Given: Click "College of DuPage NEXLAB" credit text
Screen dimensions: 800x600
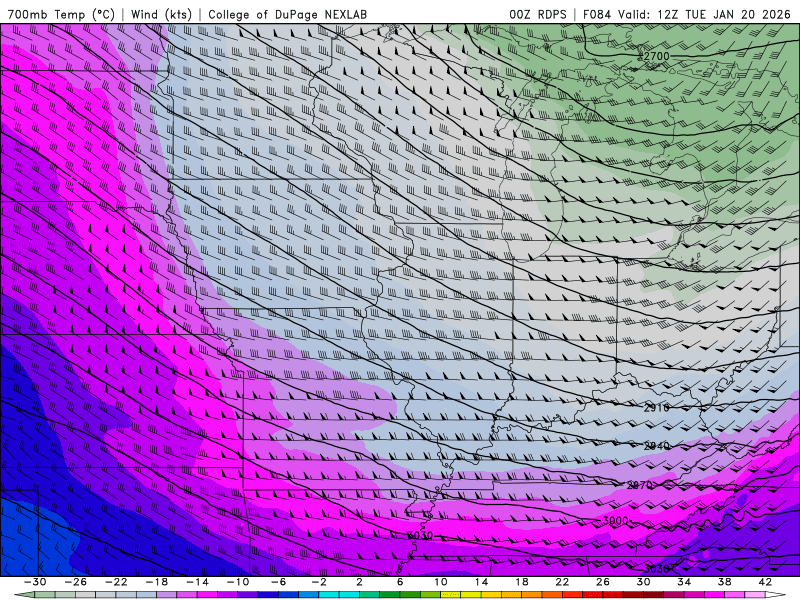Looking at the screenshot, I should coord(287,14).
